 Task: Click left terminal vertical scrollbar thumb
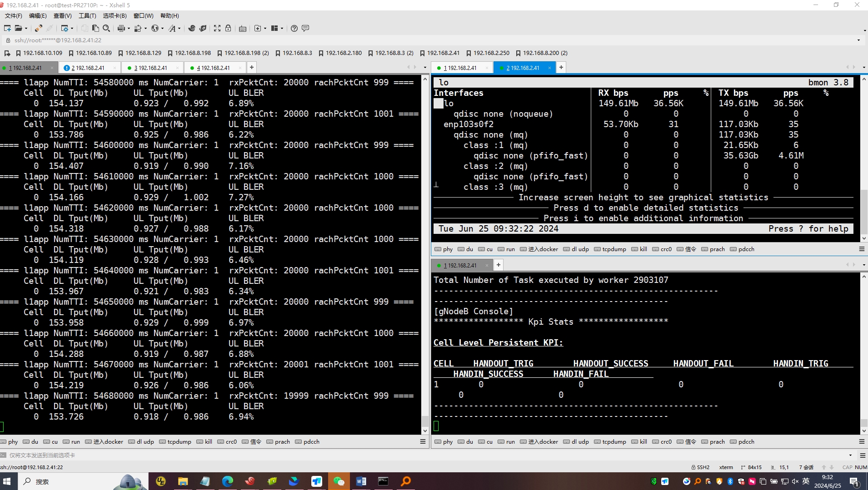click(x=425, y=421)
